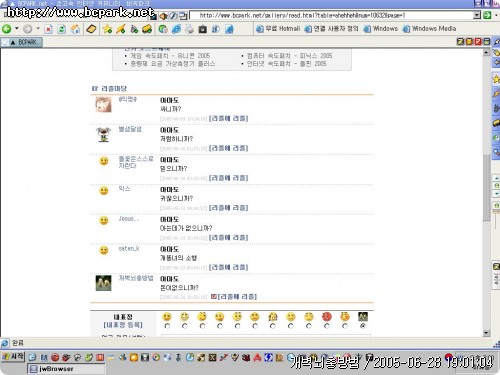Click the 리플에 리플 link under the 저렴하니까? comment

point(228,148)
